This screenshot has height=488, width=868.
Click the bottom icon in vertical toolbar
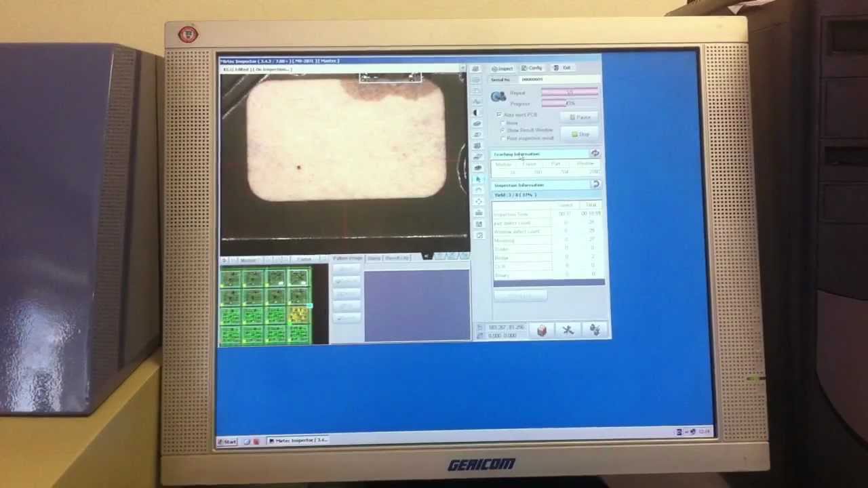coord(480,235)
